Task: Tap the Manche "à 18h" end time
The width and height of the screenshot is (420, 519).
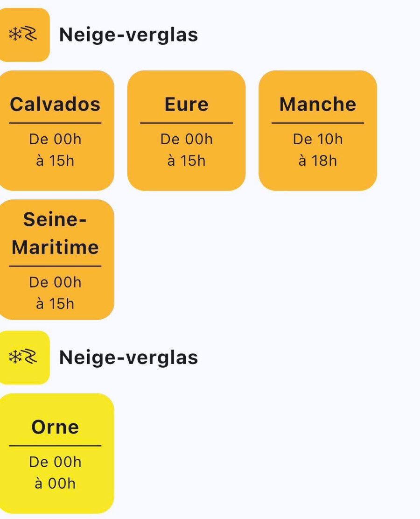Action: pyautogui.click(x=318, y=161)
